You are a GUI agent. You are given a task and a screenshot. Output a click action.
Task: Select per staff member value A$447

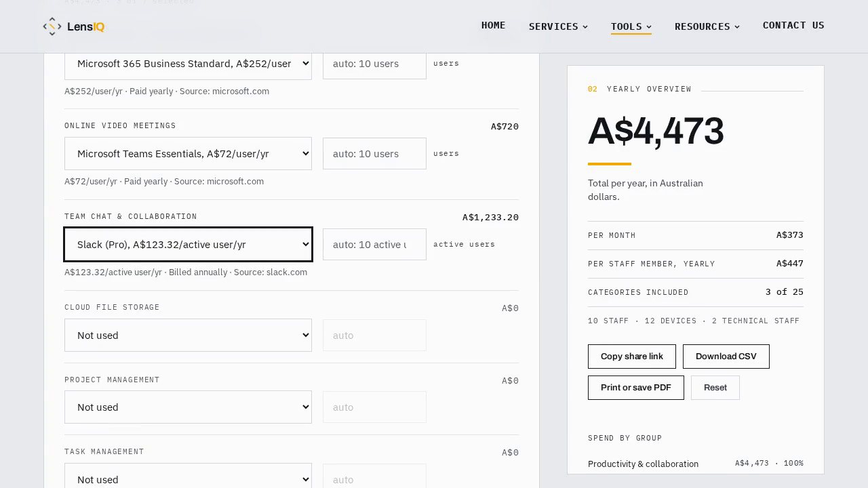[x=790, y=264]
